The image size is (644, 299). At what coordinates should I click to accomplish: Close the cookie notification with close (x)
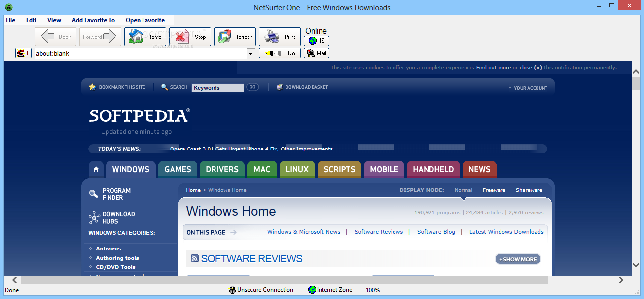point(531,68)
